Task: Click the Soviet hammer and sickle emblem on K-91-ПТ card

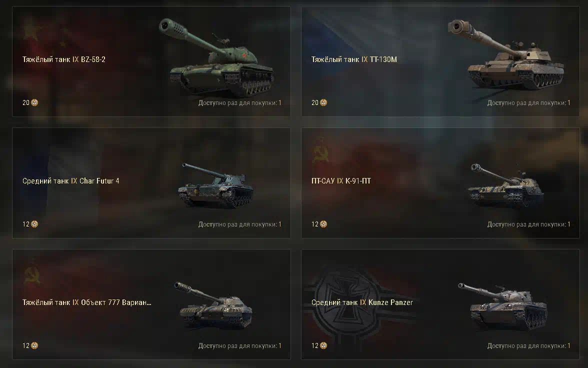Action: click(x=321, y=149)
